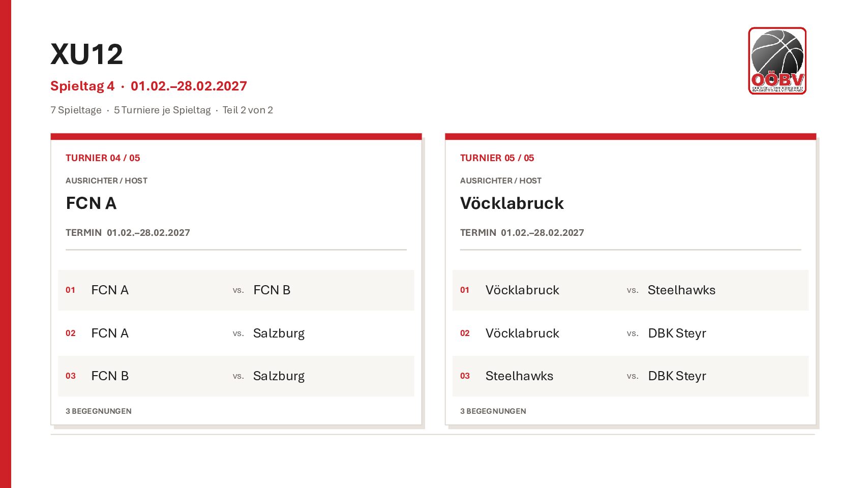
Task: Click the red top bar of Turnier 05 card
Action: click(631, 137)
